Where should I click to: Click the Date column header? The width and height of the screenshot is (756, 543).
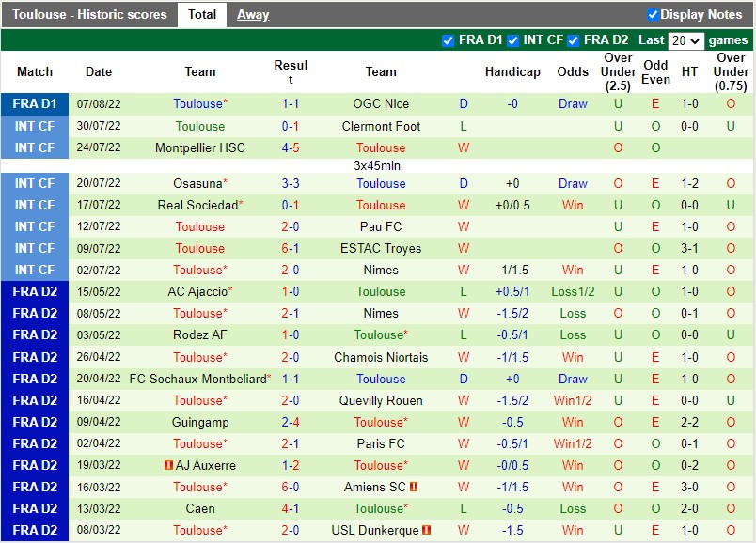[99, 71]
